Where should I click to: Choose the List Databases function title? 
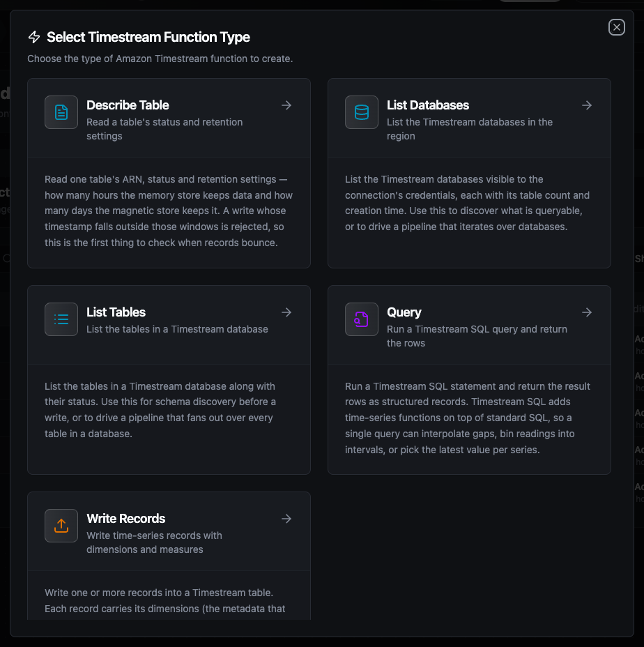click(428, 105)
